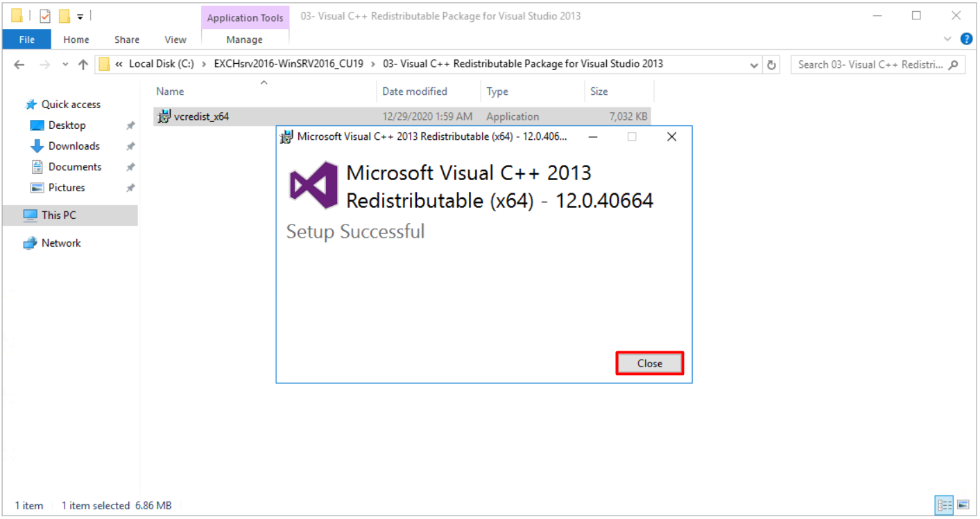Expand the address bar history dropdown
This screenshot has height=519, width=980.
pos(755,65)
